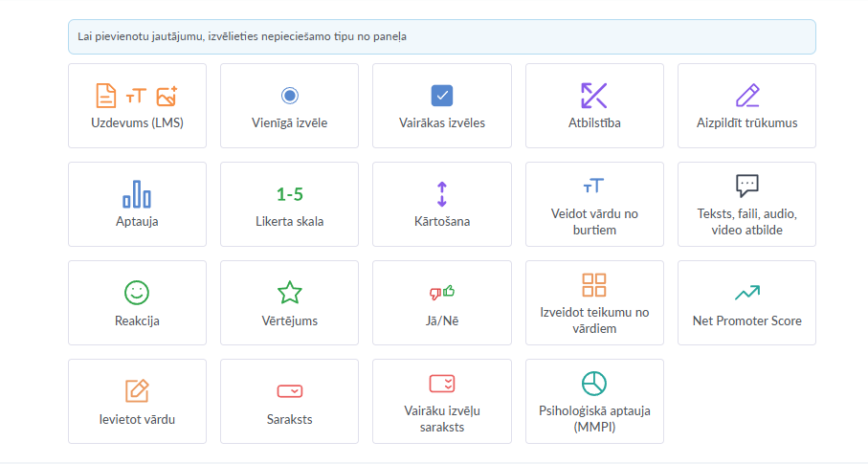The image size is (868, 464).
Task: Select the Vērtējums star icon
Action: pos(289,293)
